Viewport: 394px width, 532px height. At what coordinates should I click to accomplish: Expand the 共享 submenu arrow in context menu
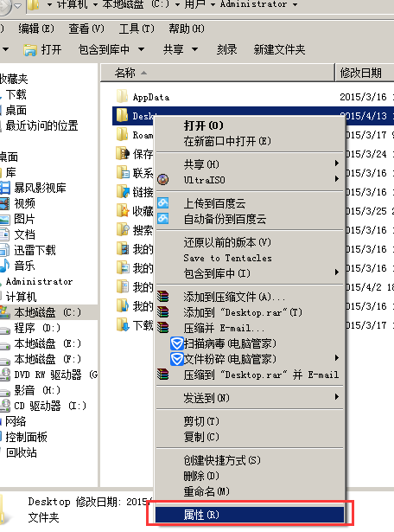click(x=336, y=163)
